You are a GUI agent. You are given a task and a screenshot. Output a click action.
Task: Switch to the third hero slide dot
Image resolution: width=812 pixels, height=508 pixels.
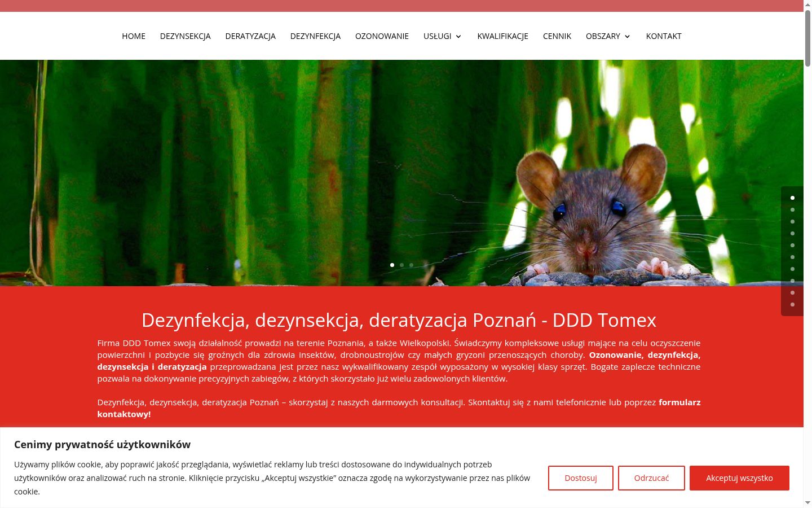[411, 265]
